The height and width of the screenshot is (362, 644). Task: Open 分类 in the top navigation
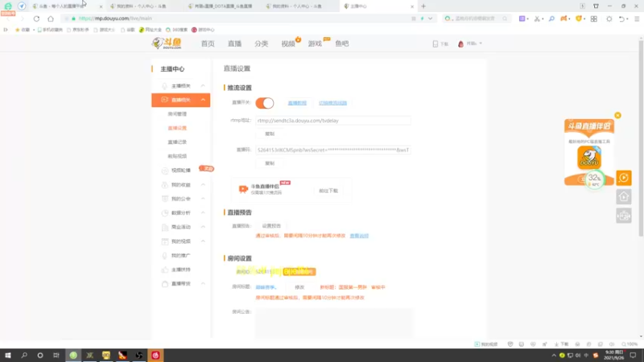pyautogui.click(x=261, y=43)
